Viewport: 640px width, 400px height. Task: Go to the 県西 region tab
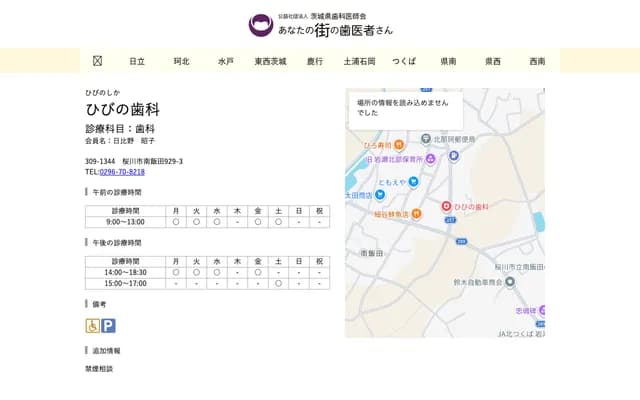[493, 61]
